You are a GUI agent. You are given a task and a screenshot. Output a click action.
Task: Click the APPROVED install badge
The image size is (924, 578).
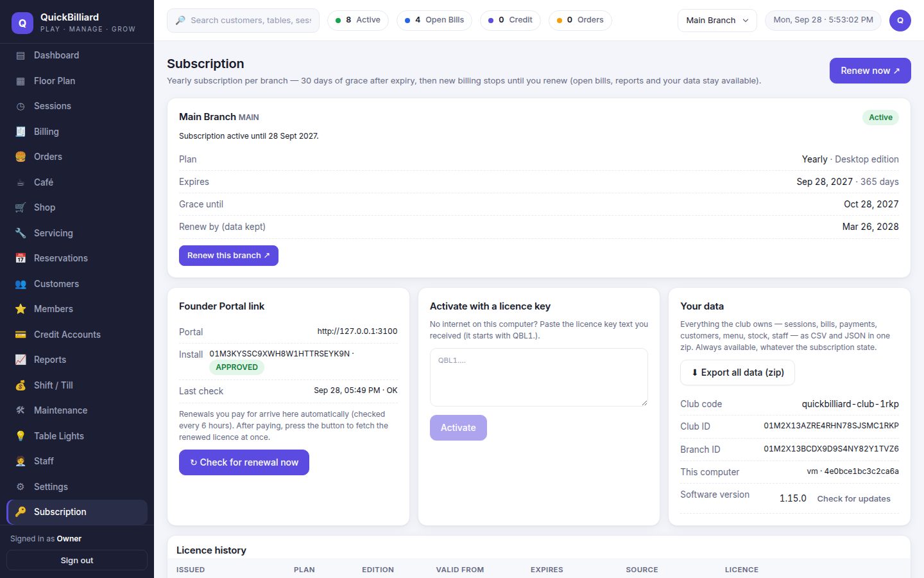(237, 367)
